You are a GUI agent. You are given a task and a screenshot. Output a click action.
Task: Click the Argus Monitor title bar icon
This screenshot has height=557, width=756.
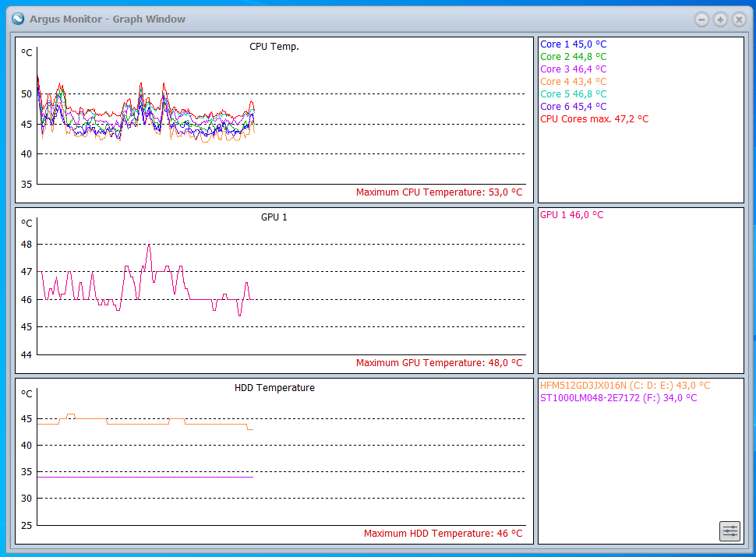(x=18, y=19)
